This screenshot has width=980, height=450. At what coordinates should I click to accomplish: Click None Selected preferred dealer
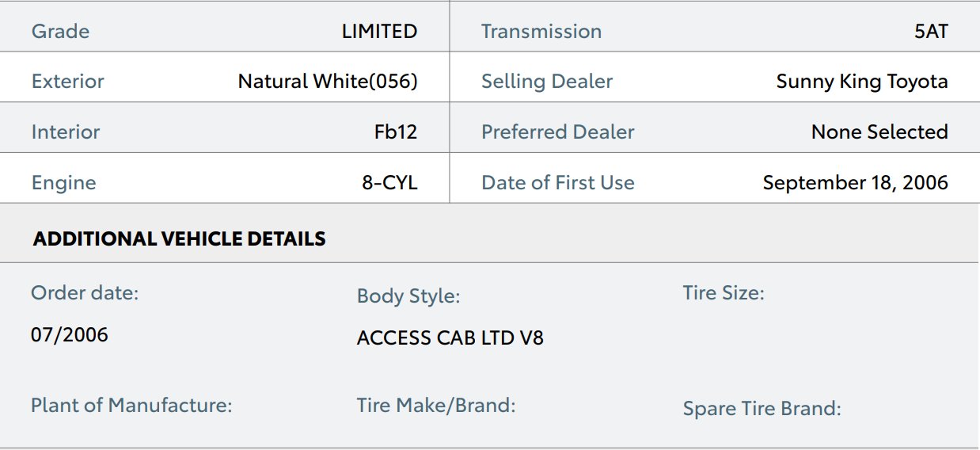pyautogui.click(x=879, y=132)
